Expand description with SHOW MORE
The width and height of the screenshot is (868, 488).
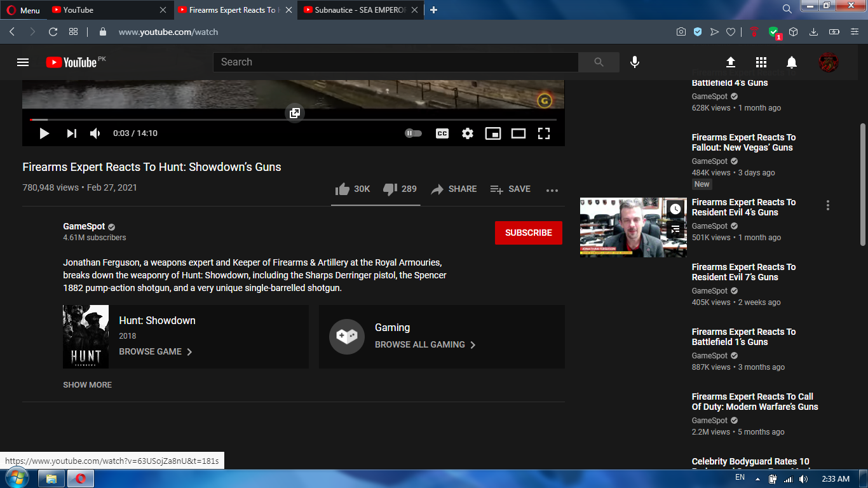(87, 384)
